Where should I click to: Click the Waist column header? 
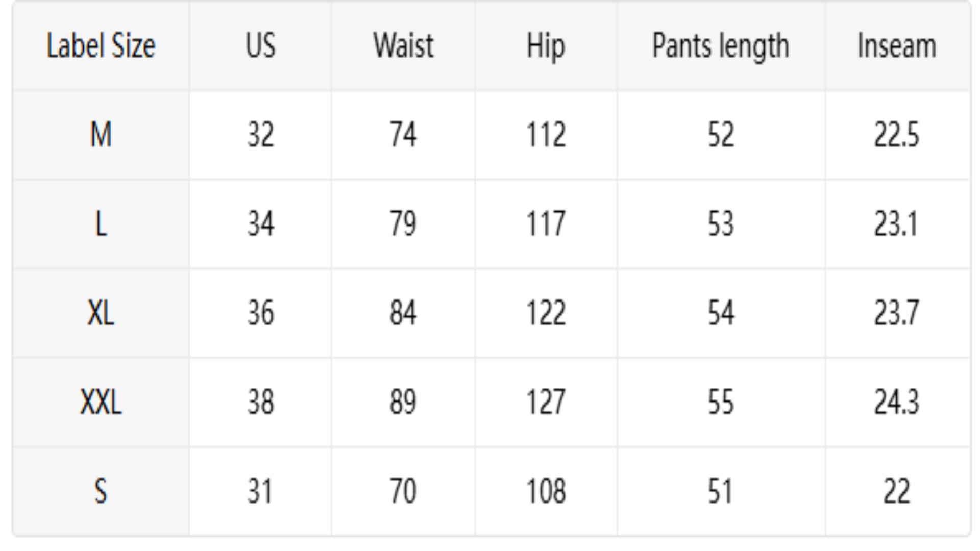tap(403, 46)
